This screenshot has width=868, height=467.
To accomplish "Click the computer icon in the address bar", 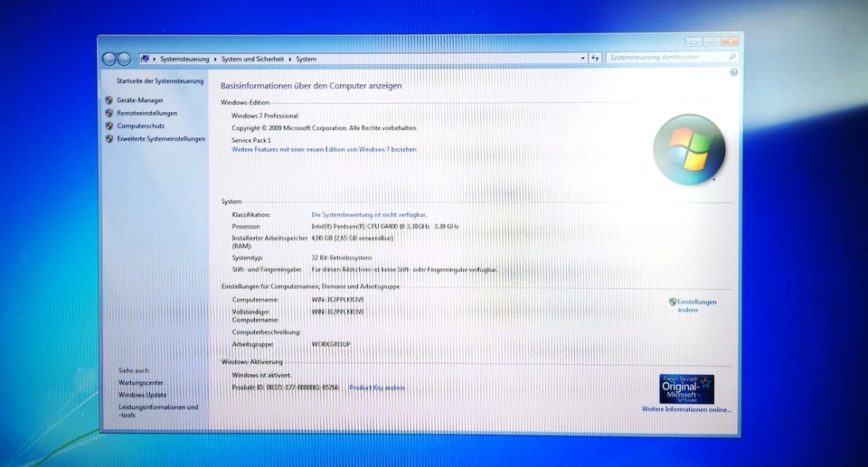I will (x=145, y=59).
